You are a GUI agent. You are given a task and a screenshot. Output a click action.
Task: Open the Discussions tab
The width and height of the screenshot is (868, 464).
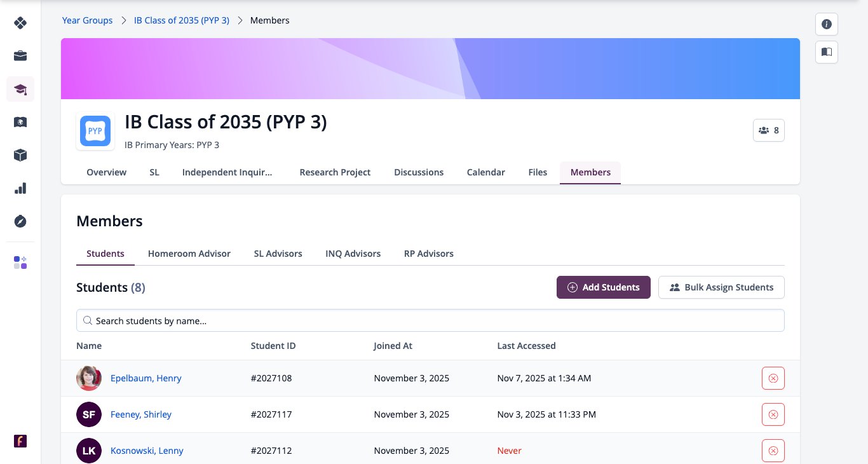(419, 172)
